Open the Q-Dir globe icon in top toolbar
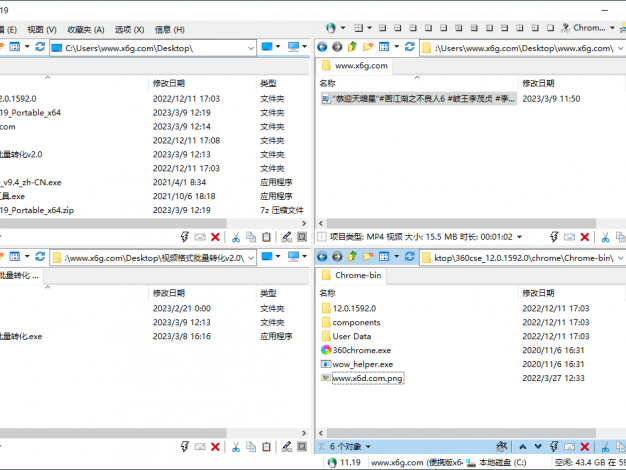The height and width of the screenshot is (470, 626). click(331, 28)
